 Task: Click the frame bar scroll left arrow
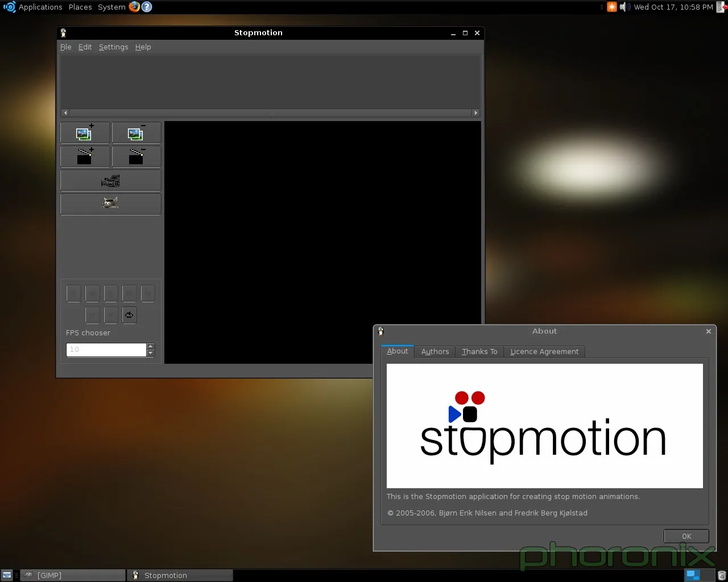pos(65,113)
